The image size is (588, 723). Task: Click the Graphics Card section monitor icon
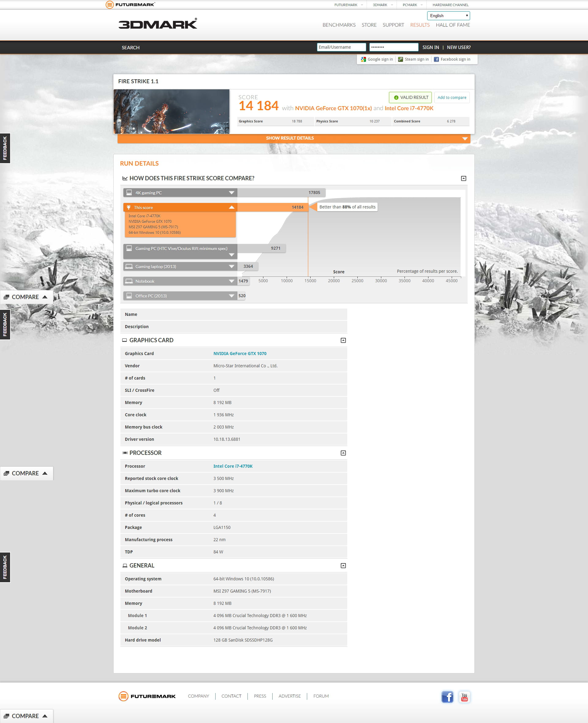124,340
